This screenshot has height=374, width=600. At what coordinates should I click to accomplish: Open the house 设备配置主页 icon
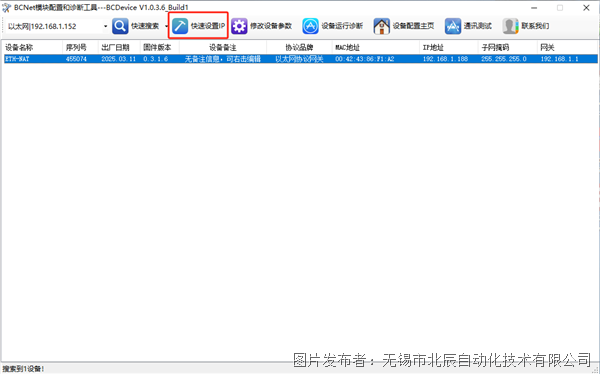click(382, 26)
